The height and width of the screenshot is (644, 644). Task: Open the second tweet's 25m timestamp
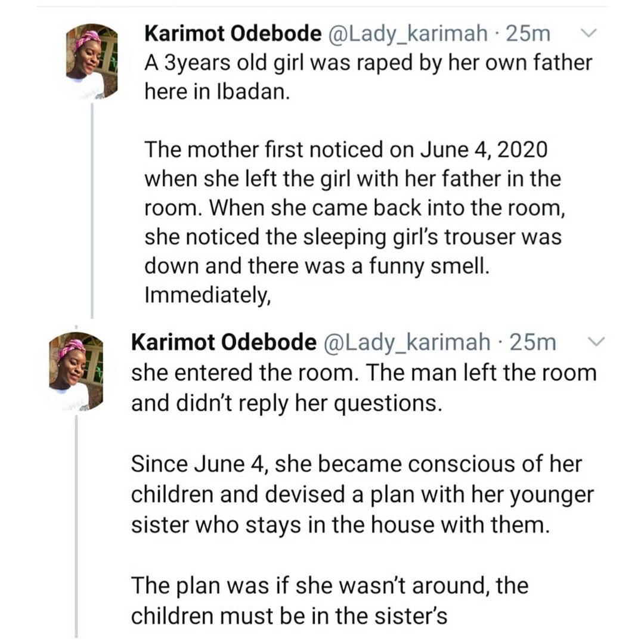point(532,342)
